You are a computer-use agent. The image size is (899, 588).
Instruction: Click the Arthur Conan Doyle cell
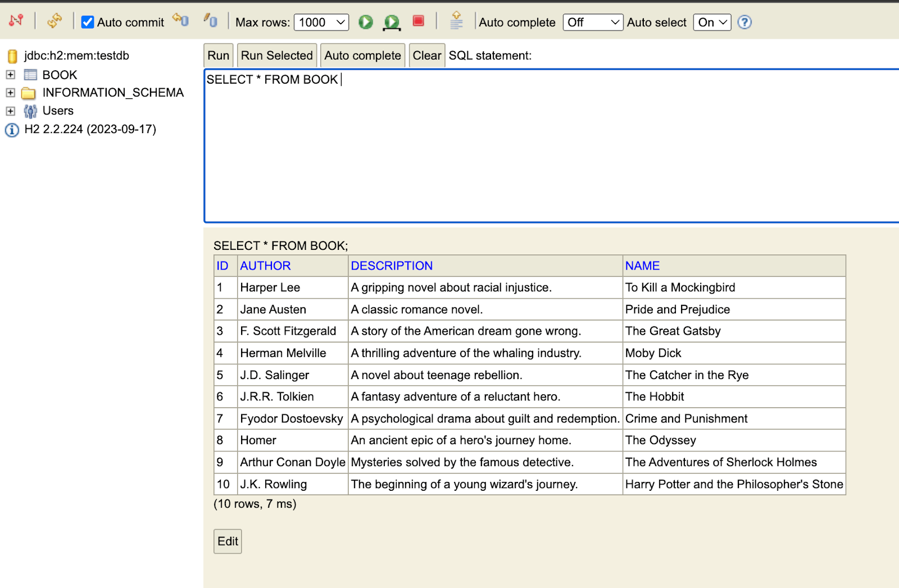click(x=292, y=462)
